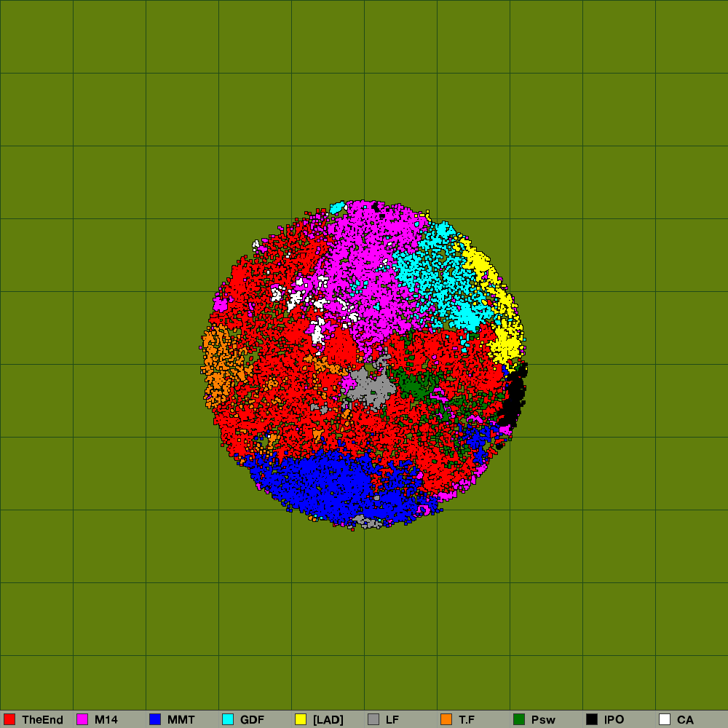Select the M14 legend label

pyautogui.click(x=106, y=720)
